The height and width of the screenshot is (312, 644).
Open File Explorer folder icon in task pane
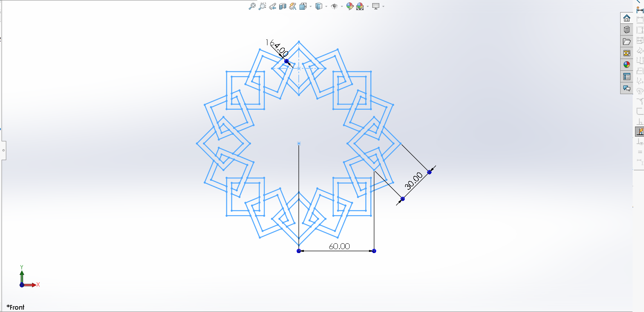coord(626,41)
